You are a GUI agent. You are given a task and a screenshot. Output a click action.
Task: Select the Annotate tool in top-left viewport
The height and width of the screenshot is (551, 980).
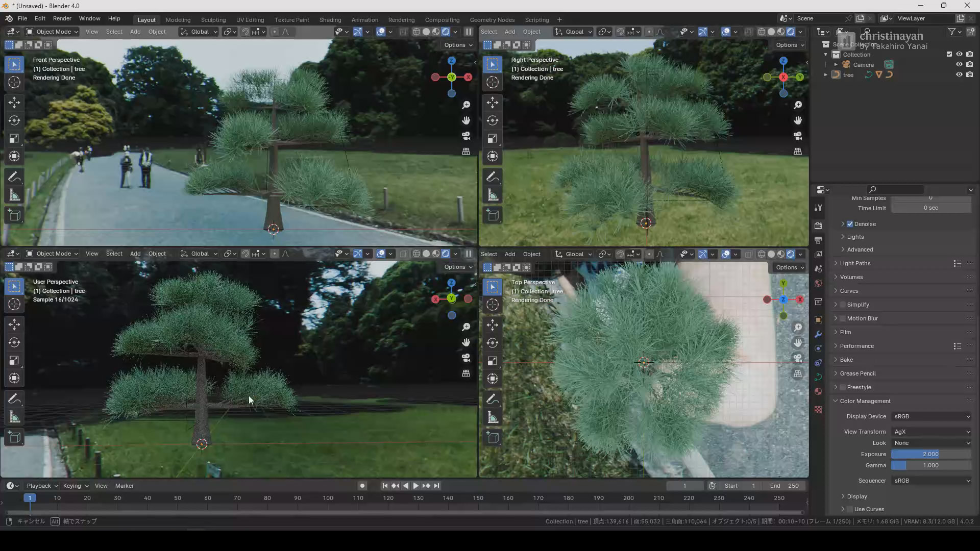pyautogui.click(x=14, y=177)
